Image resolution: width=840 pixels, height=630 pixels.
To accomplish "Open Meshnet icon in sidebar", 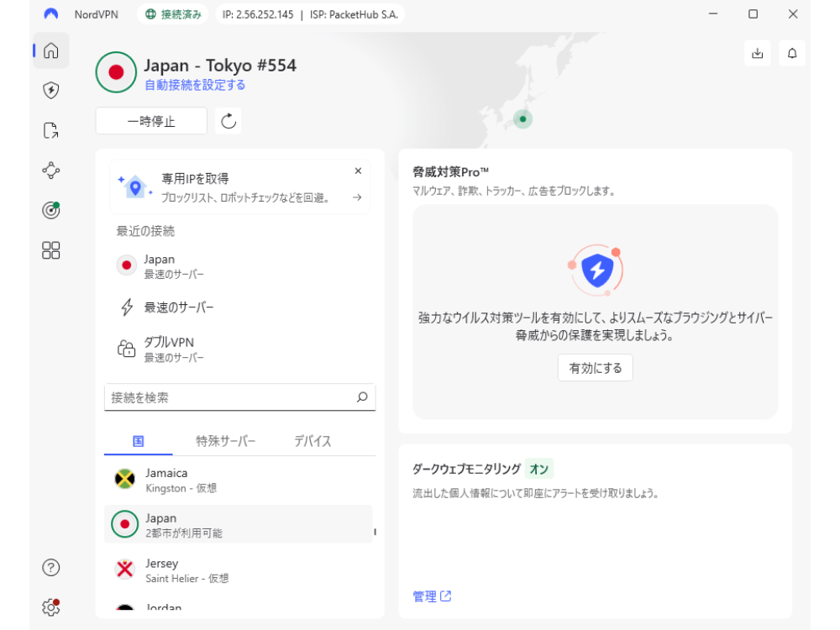I will (x=51, y=170).
